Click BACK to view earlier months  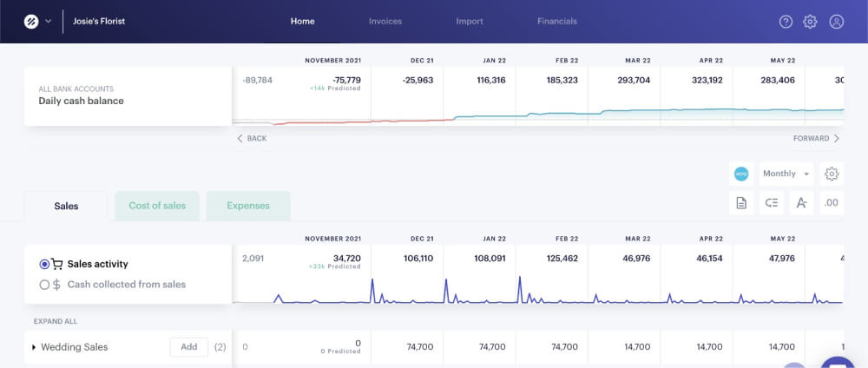[252, 138]
